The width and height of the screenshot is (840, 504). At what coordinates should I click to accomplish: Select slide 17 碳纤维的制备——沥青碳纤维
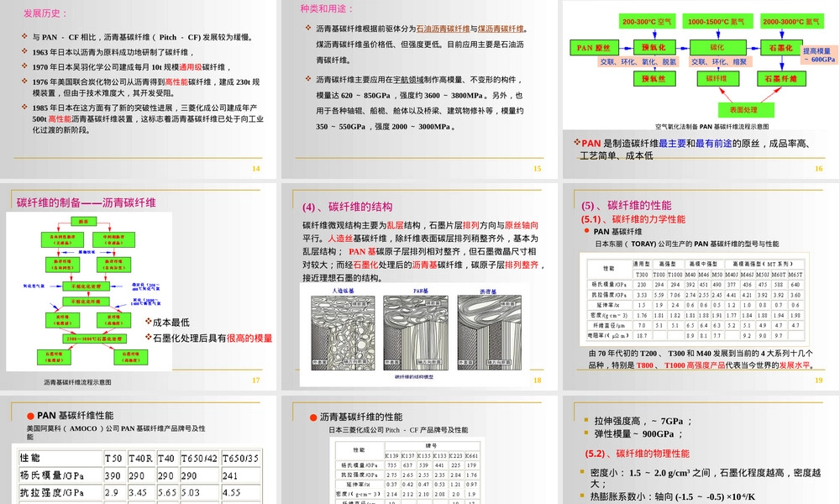click(x=139, y=286)
